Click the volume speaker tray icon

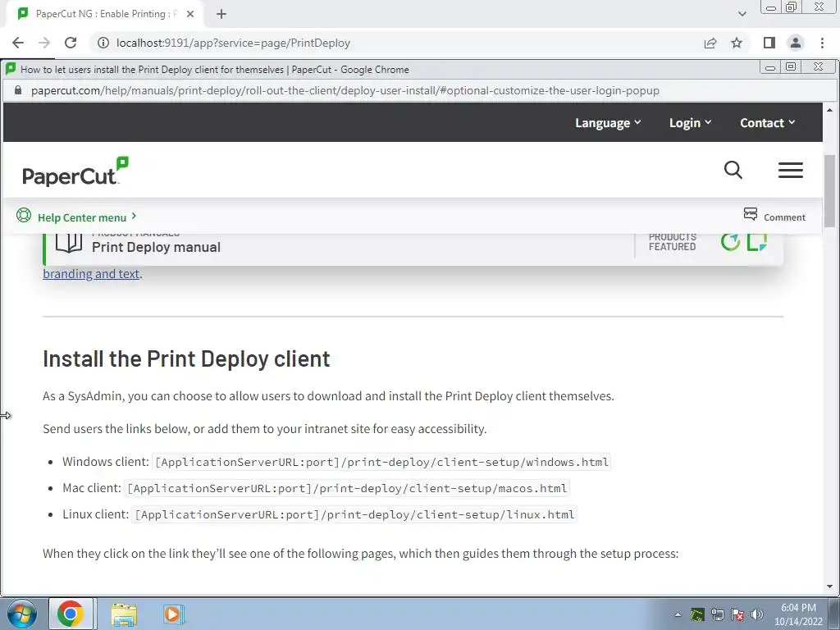[757, 614]
